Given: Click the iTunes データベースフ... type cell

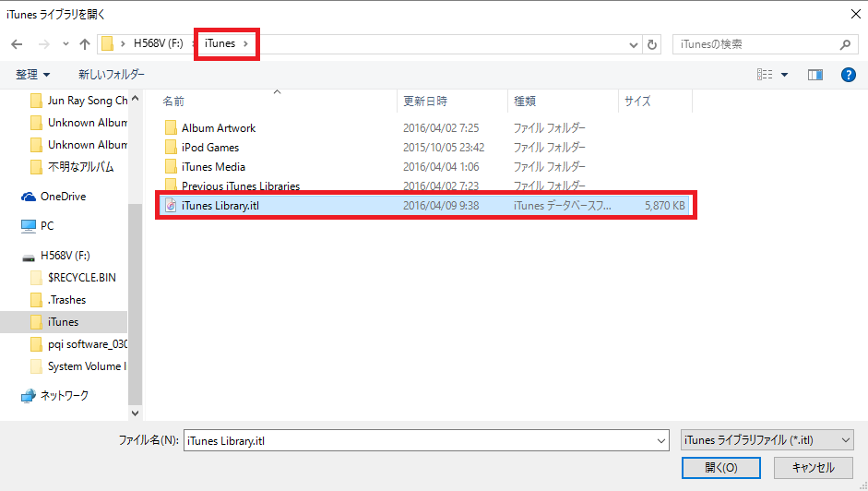Looking at the screenshot, I should [x=562, y=206].
